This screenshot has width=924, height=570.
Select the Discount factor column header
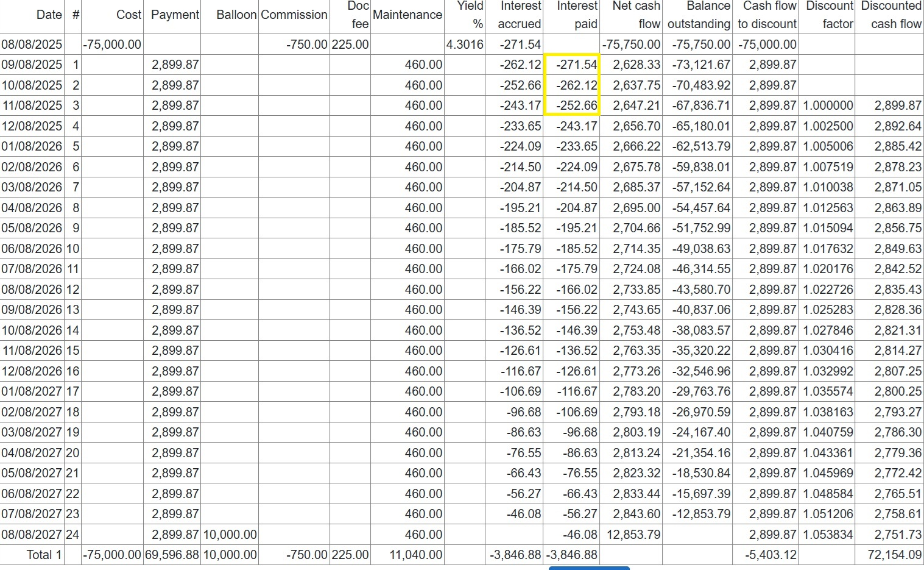829,15
